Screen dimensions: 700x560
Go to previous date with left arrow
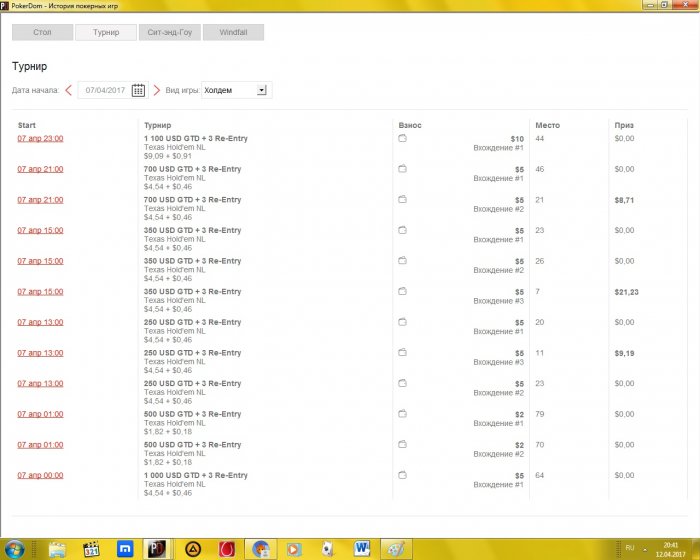point(68,90)
